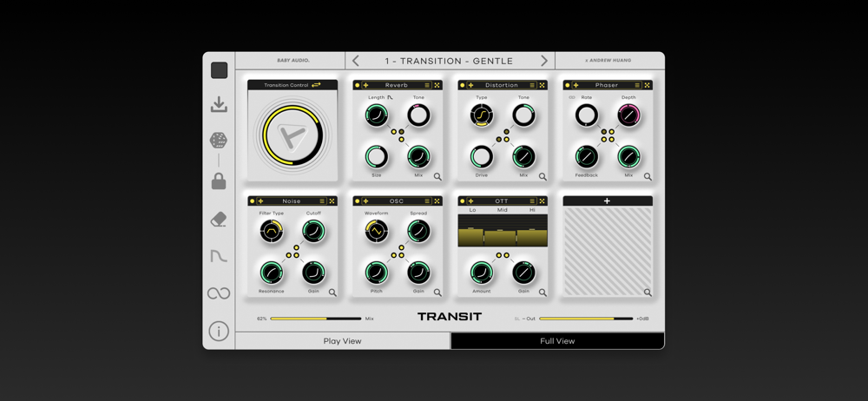This screenshot has height=401, width=868.
Task: Toggle Transition Control direction swap arrows
Action: point(316,85)
